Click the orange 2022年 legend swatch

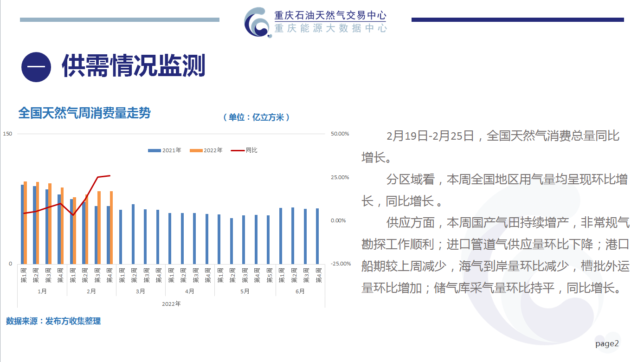tap(196, 150)
